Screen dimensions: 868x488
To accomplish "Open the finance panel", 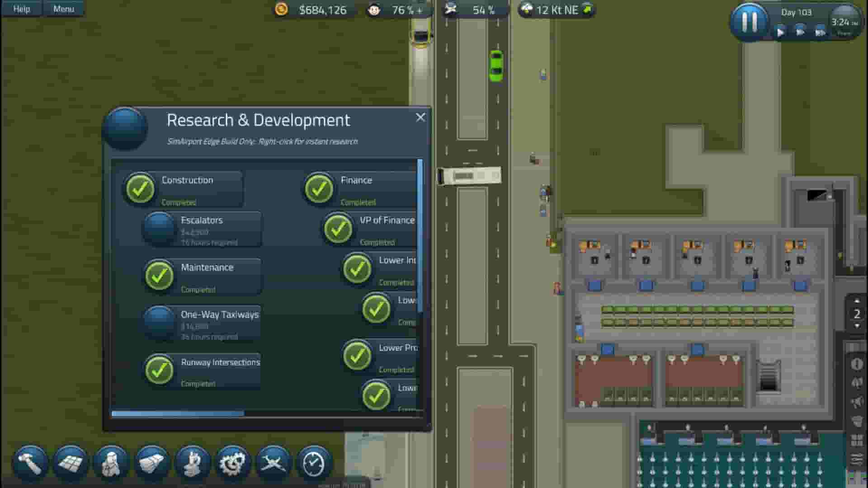I will tap(152, 463).
